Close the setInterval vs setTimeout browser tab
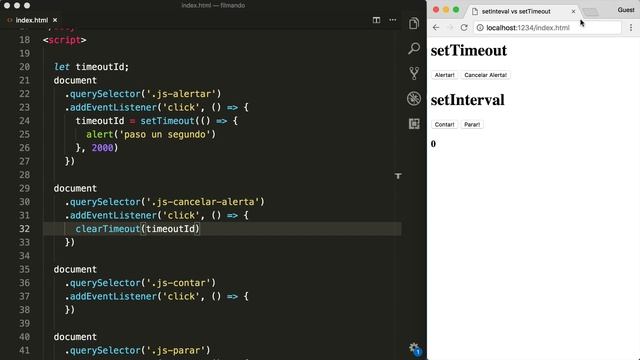 (573, 11)
